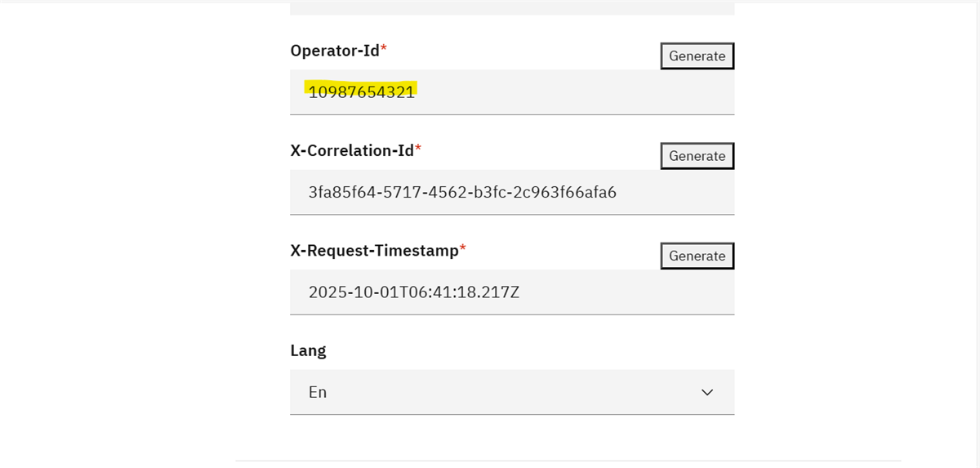Click the Operator-Id field label
This screenshot has width=980, height=468.
click(335, 51)
